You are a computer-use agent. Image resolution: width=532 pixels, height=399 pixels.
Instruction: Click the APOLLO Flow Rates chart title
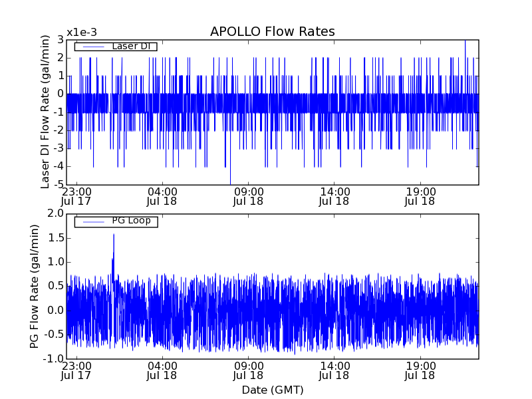(272, 32)
